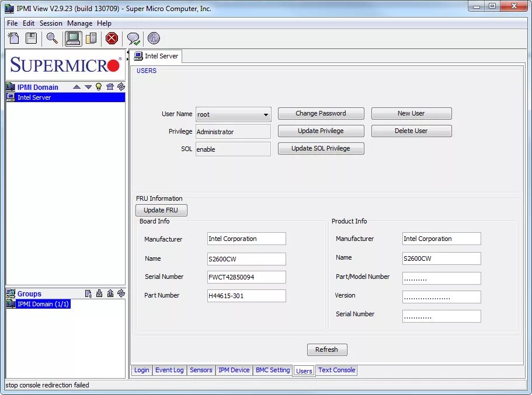This screenshot has width=532, height=395.
Task: Click the export upload icon in Groups header
Action: [x=110, y=293]
